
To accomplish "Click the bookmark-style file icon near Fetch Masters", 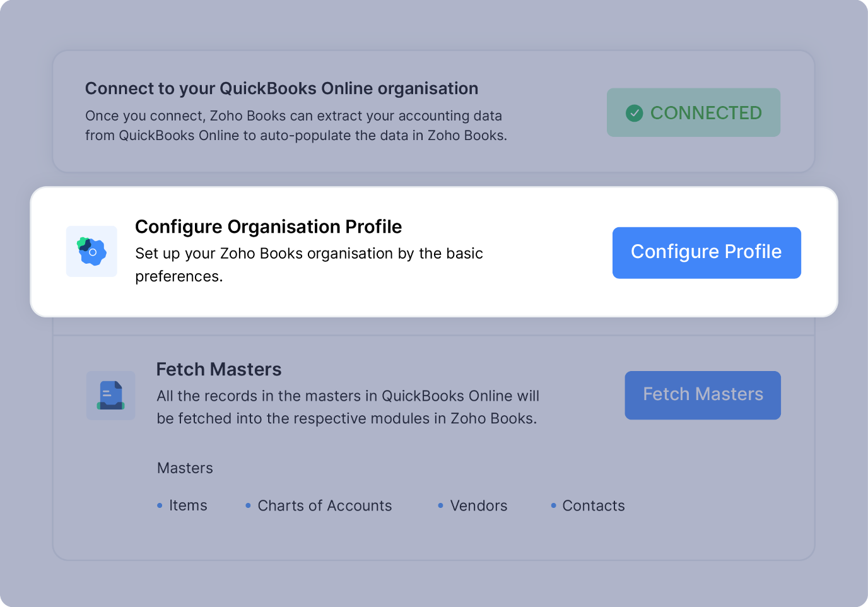I will click(110, 395).
